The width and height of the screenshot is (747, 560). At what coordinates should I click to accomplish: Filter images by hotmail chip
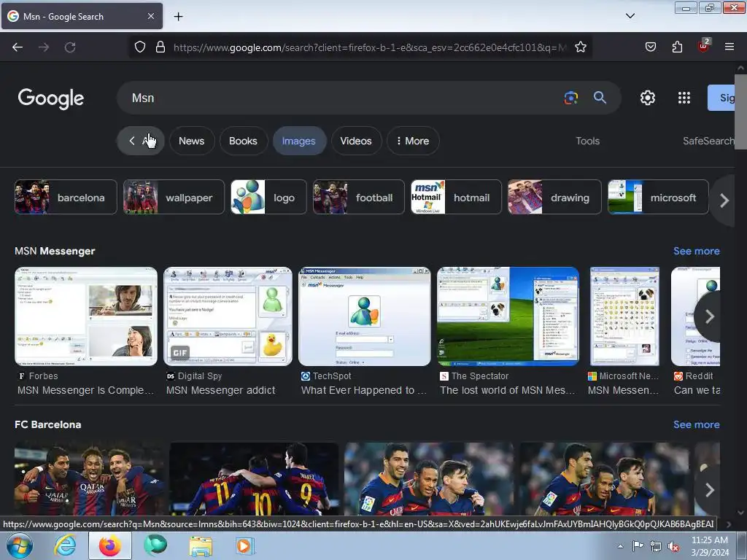pos(456,197)
